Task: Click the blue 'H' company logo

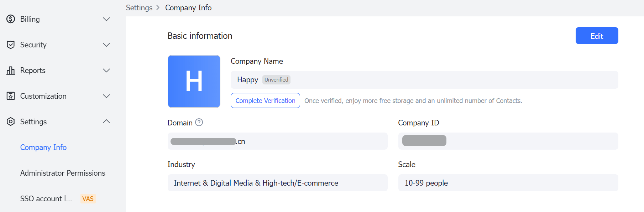Action: (194, 81)
